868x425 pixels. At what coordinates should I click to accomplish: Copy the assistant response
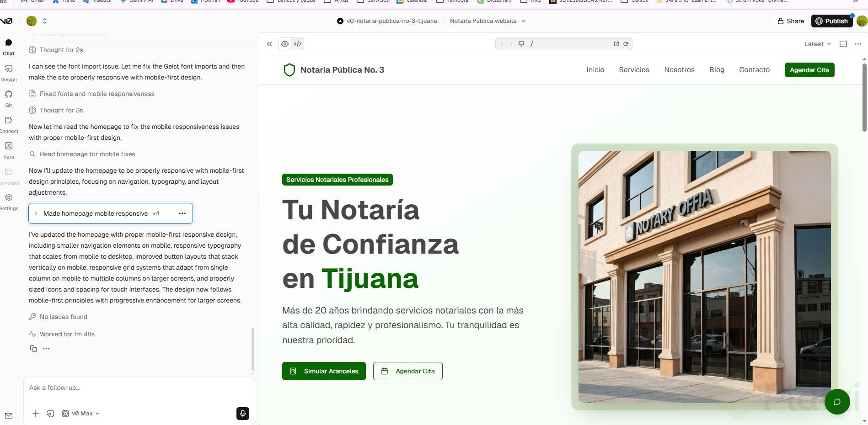(33, 349)
